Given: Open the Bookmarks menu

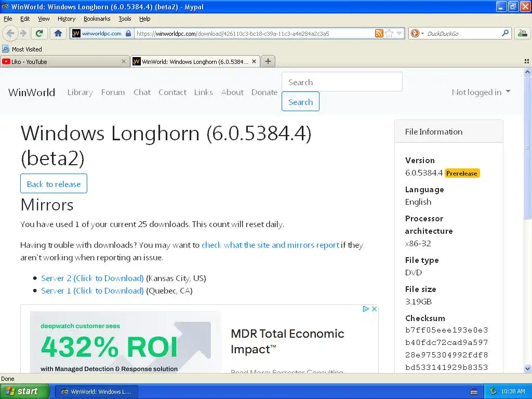Looking at the screenshot, I should [x=97, y=19].
